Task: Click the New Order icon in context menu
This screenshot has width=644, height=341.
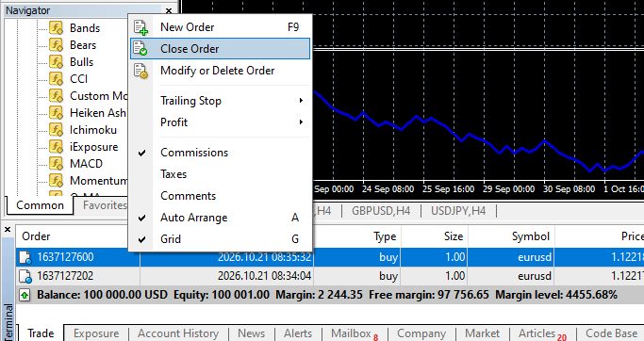Action: (140, 27)
